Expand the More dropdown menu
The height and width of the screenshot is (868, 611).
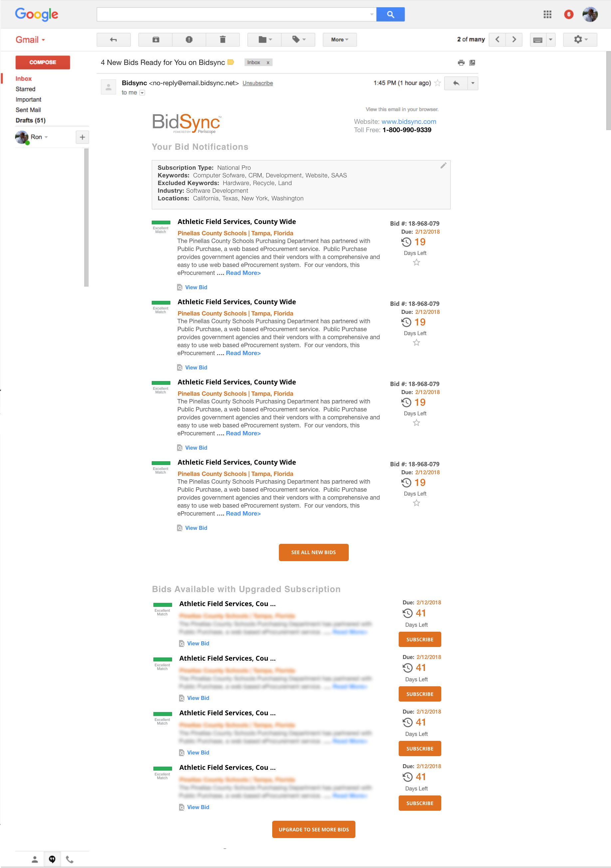pyautogui.click(x=339, y=40)
